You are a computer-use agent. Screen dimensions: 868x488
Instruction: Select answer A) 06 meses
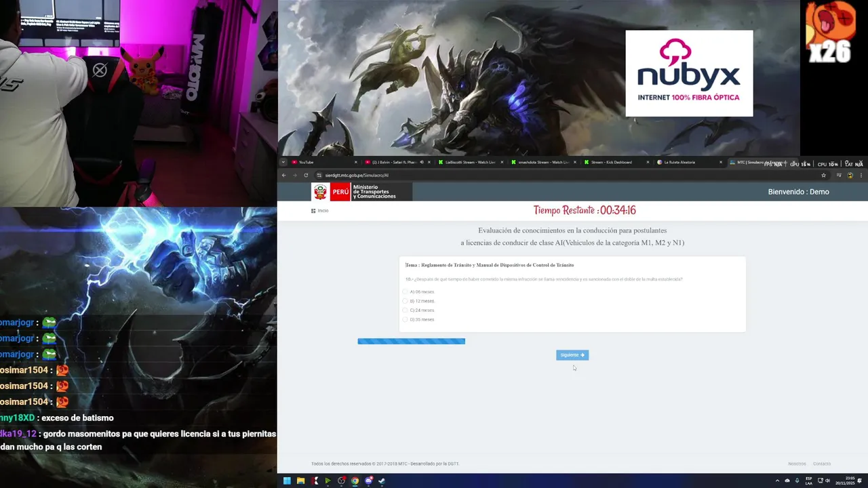(x=418, y=291)
